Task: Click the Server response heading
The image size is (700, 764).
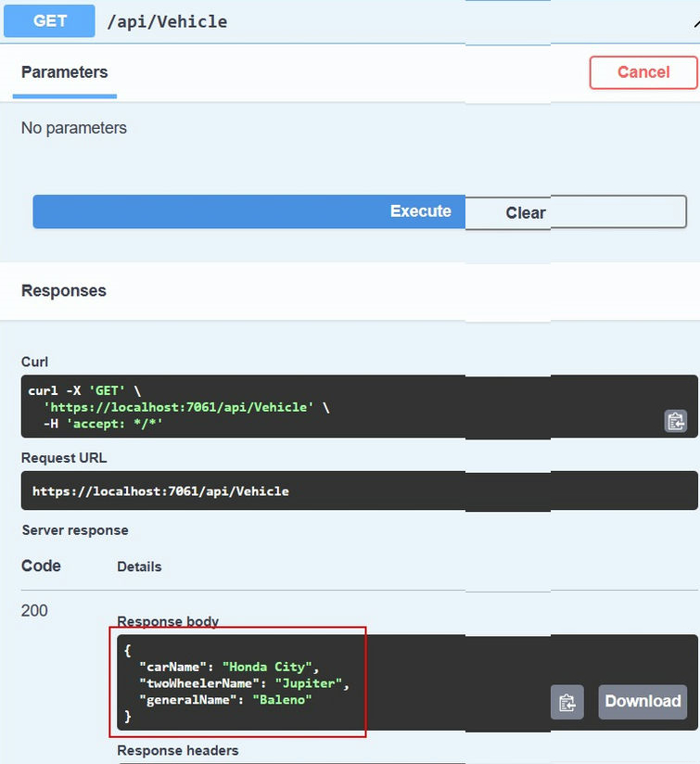Action: [75, 530]
